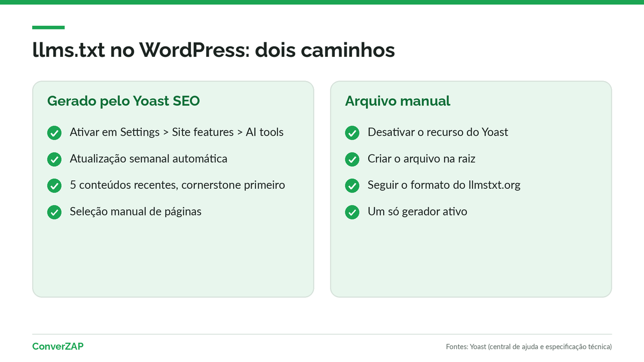
Task: Click the text 'Desativar o recurso do Yoast'
Action: (x=438, y=132)
